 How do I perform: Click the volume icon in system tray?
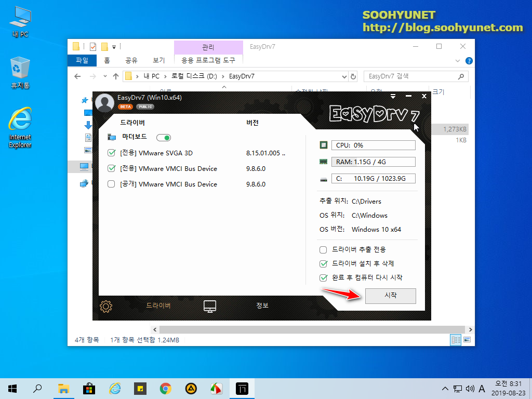(x=470, y=389)
